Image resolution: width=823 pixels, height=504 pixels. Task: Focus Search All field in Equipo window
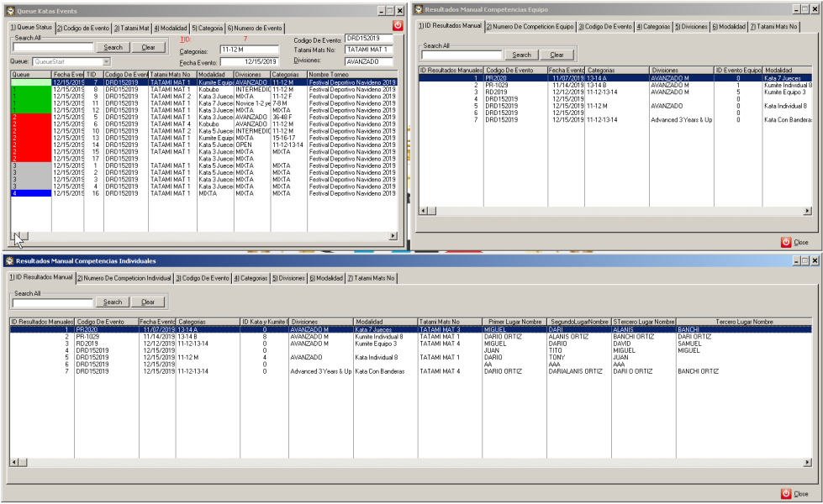[462, 55]
